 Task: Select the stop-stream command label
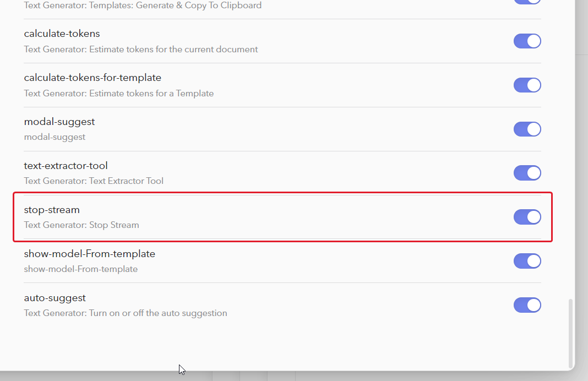(x=51, y=210)
